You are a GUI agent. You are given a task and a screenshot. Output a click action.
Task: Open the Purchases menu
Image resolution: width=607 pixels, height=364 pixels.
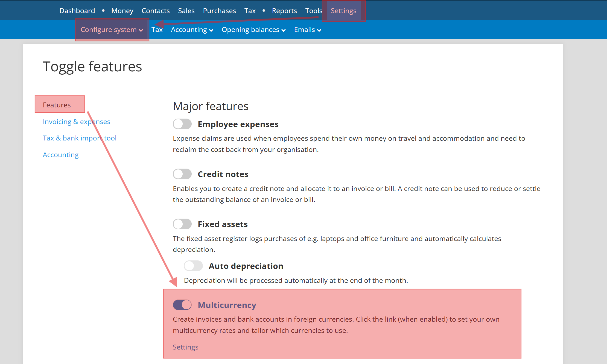pyautogui.click(x=219, y=11)
